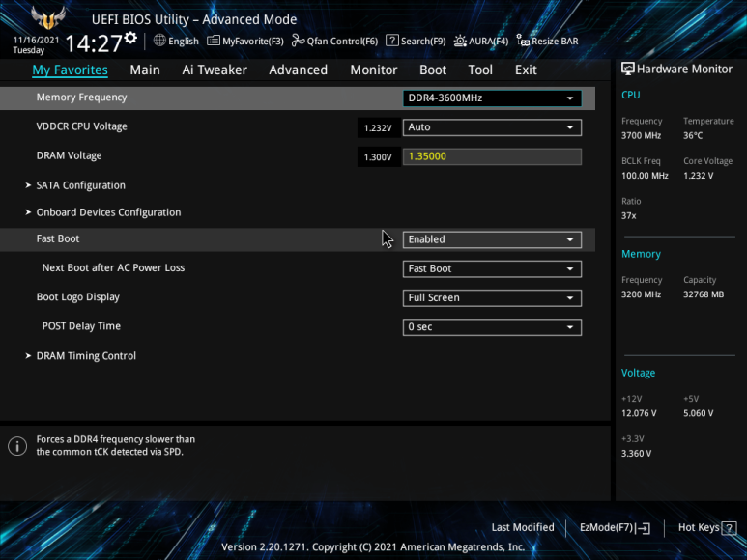
Task: Click the Memory Frequency 3200 MHz value
Action: point(641,294)
